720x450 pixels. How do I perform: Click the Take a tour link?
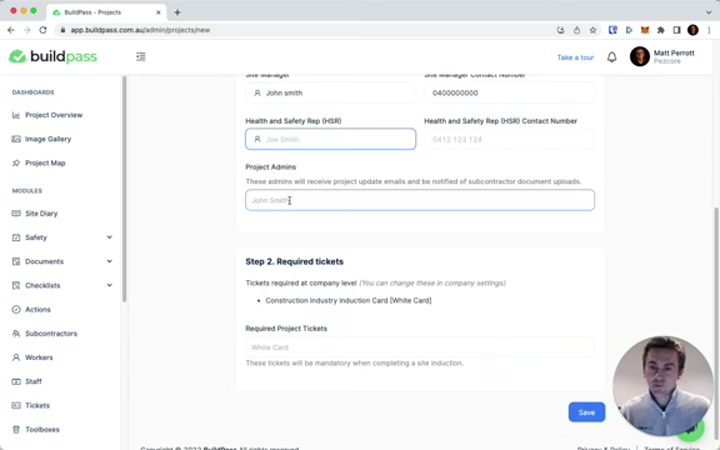coord(575,57)
